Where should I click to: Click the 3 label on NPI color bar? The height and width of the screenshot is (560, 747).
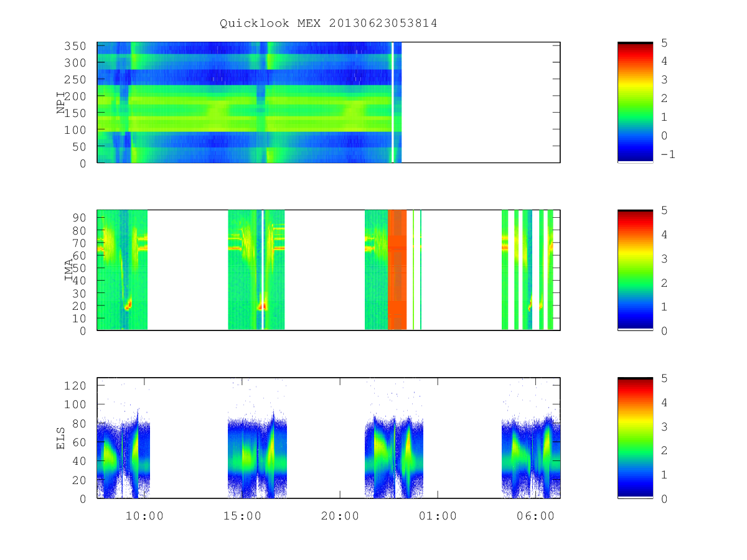[x=664, y=80]
